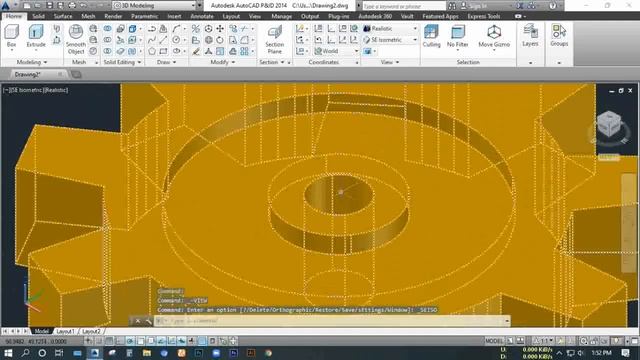This screenshot has width=640, height=360.
Task: Expand the Solid Editing panel
Action: (x=122, y=62)
